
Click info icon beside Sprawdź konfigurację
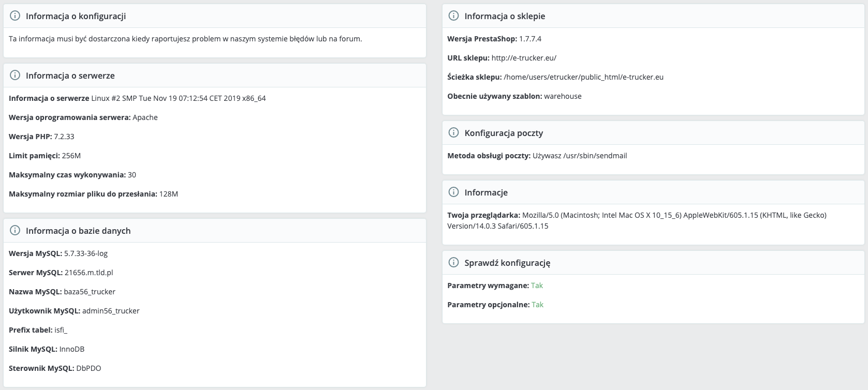tap(453, 263)
